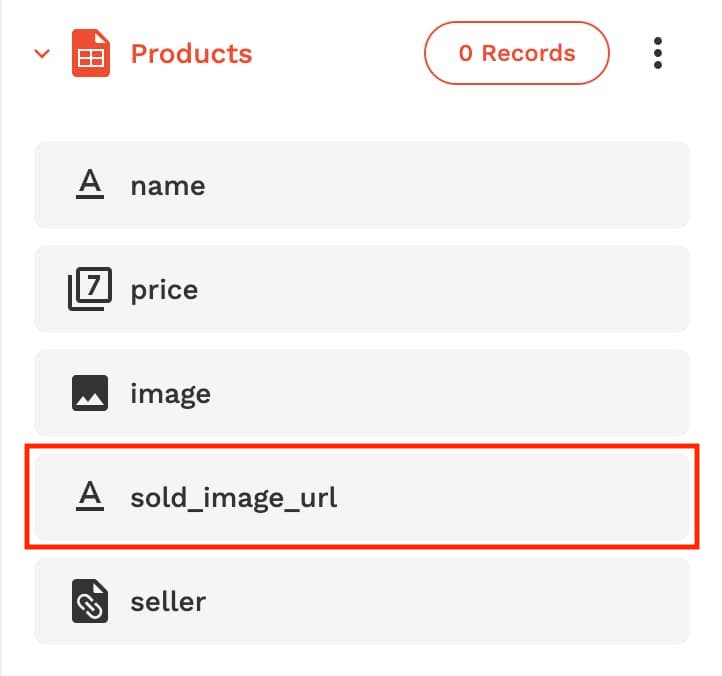The height and width of the screenshot is (676, 722).
Task: Open the image property row
Action: [362, 393]
